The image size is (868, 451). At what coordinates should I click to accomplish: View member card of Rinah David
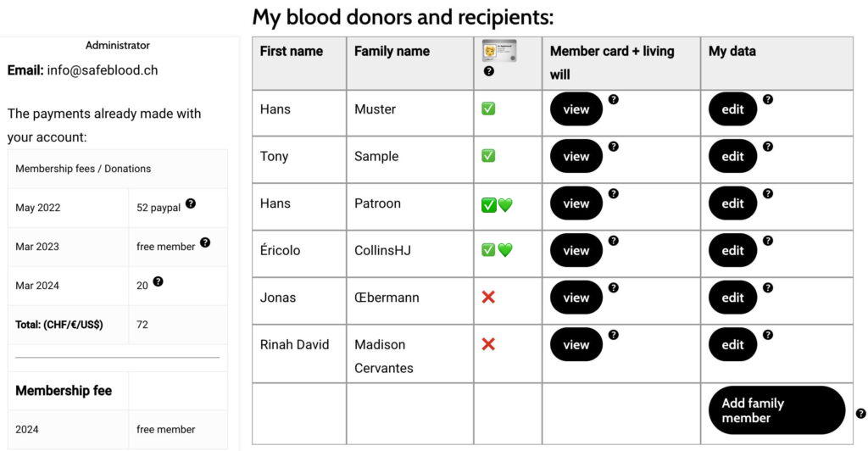click(x=576, y=345)
